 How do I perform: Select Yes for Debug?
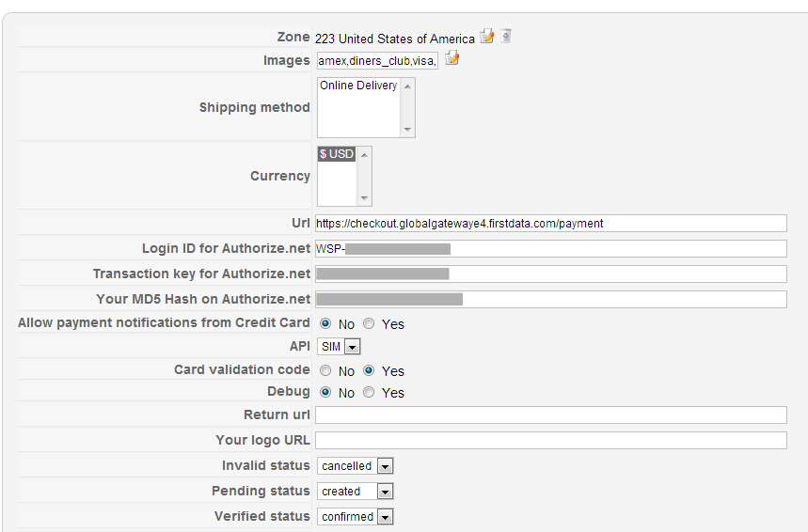pos(369,393)
